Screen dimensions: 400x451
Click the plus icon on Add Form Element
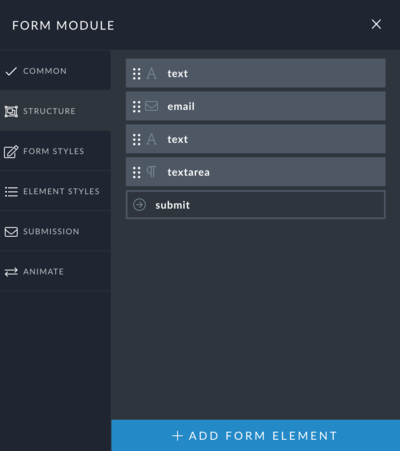pyautogui.click(x=177, y=436)
